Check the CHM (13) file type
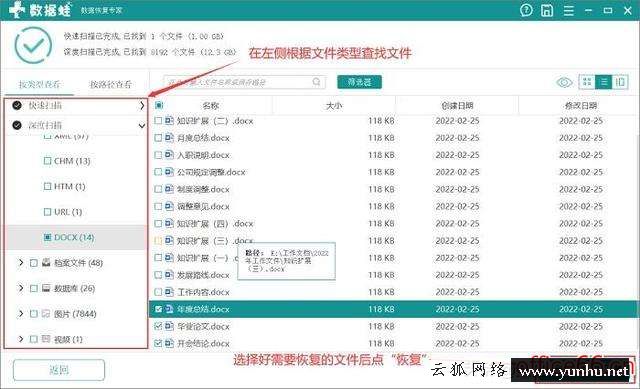The width and height of the screenshot is (640, 389). (47, 161)
